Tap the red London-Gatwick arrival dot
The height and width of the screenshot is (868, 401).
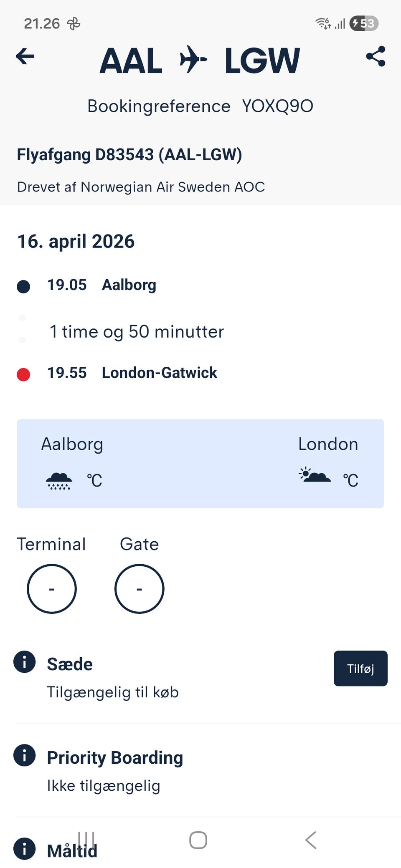[x=23, y=374]
